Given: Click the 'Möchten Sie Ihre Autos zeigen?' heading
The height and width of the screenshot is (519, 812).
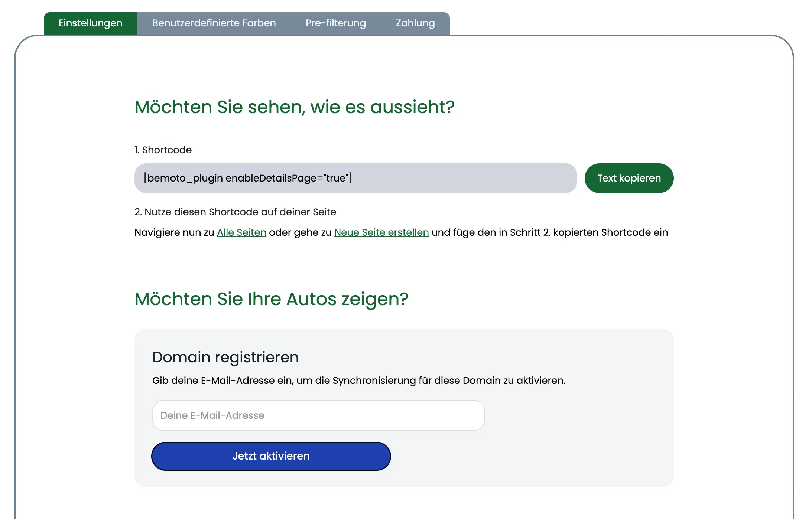Looking at the screenshot, I should tap(271, 299).
